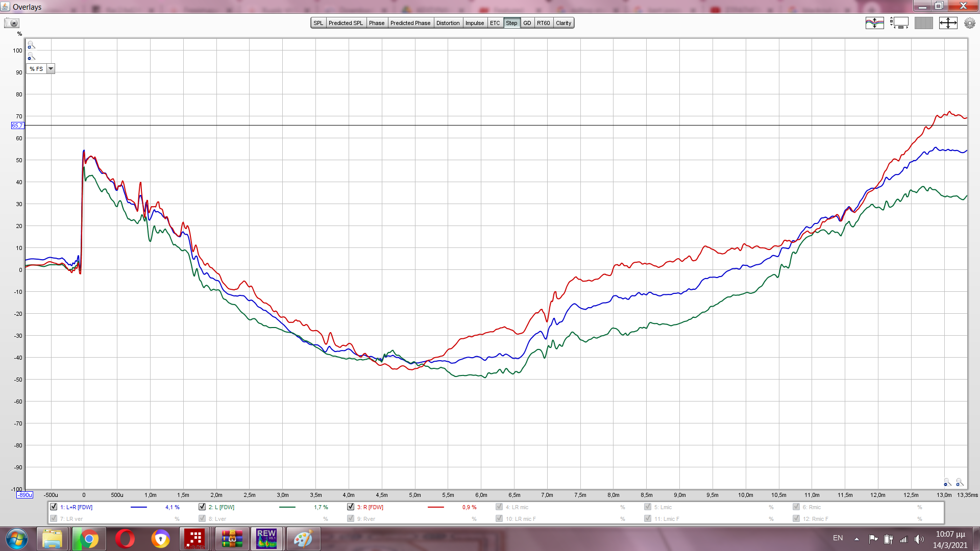Toggle the R [FDW] trace checkbox
The width and height of the screenshot is (980, 551).
tap(351, 507)
